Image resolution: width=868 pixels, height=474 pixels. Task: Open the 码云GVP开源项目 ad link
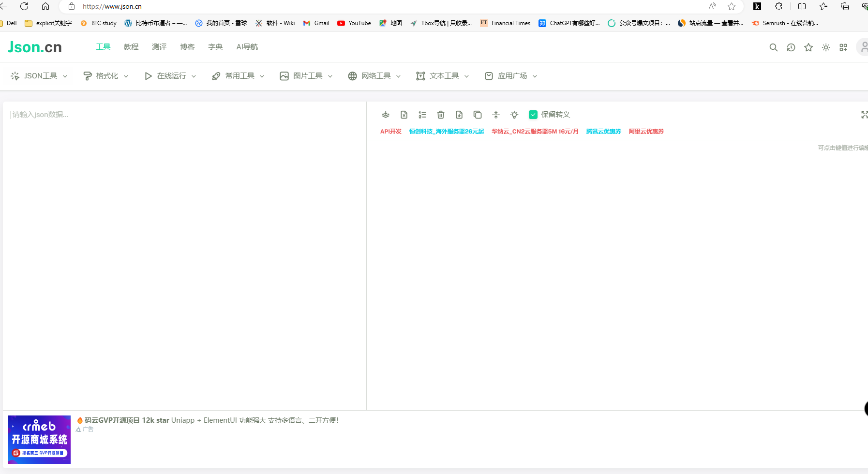pos(208,420)
